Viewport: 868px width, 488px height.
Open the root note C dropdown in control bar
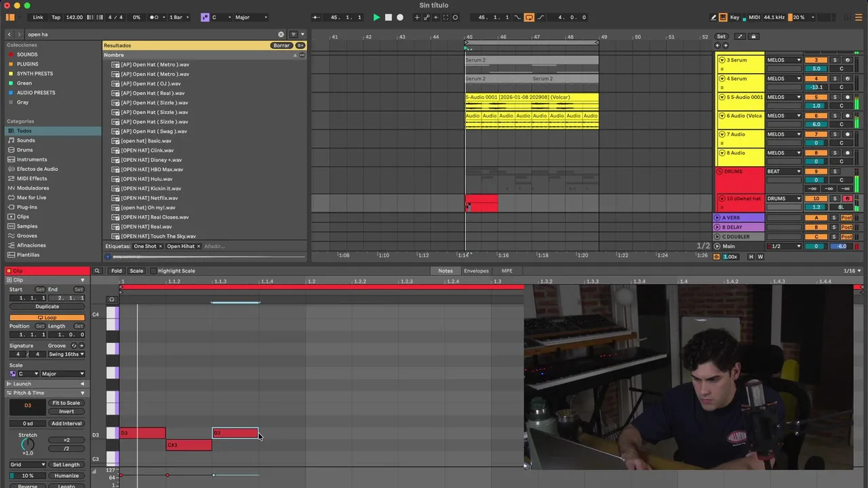[x=220, y=17]
